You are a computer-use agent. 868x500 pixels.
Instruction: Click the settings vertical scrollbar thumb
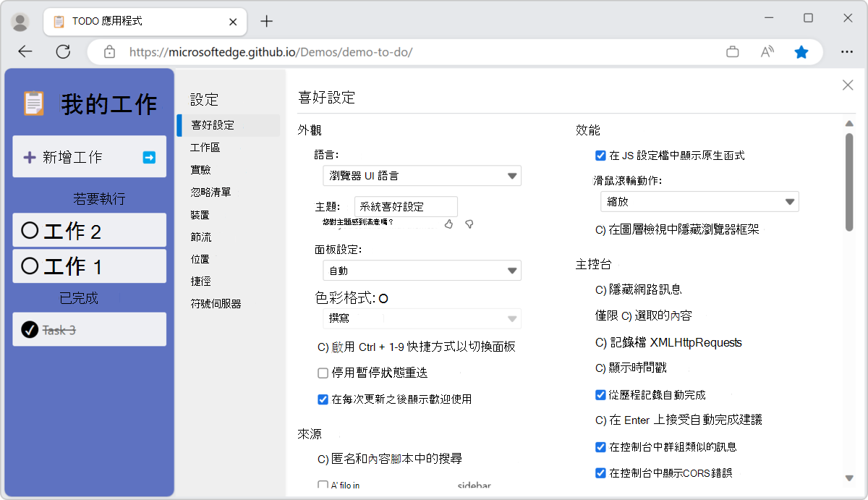click(x=849, y=182)
